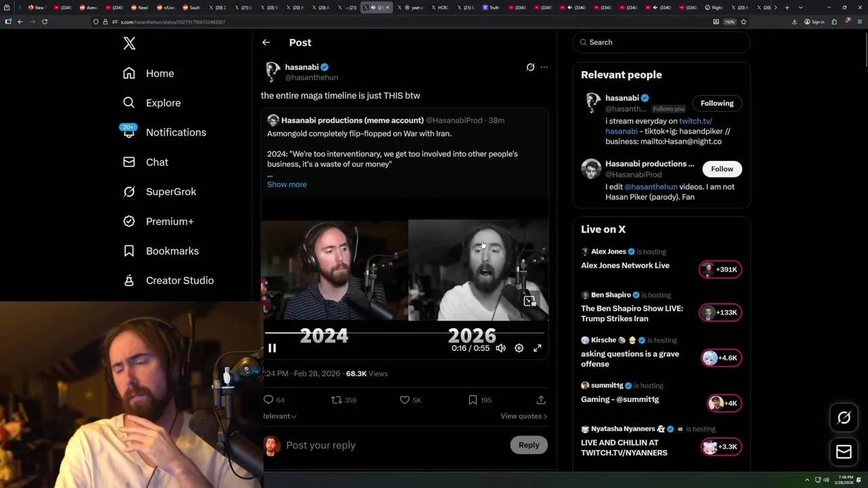868x488 pixels.
Task: Click the @hasanthehun handle on post
Action: [x=311, y=77]
